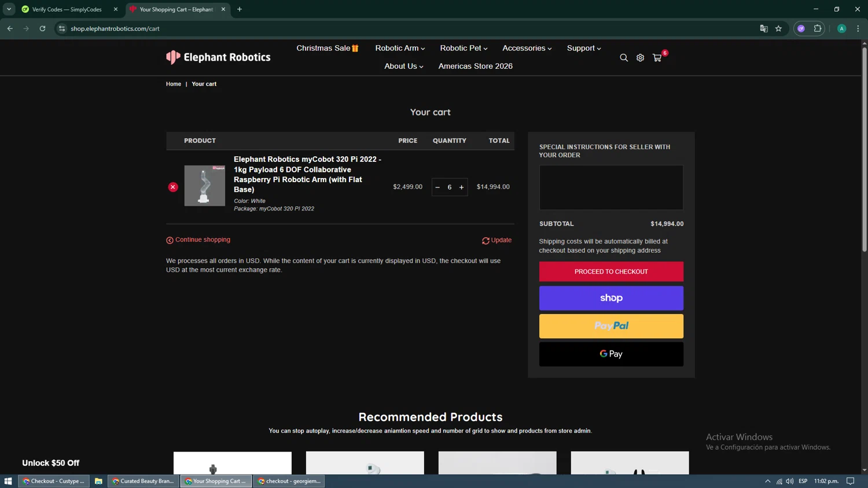Screen dimensions: 868x488
Task: Open Americas Store 2026 link
Action: pyautogui.click(x=476, y=66)
